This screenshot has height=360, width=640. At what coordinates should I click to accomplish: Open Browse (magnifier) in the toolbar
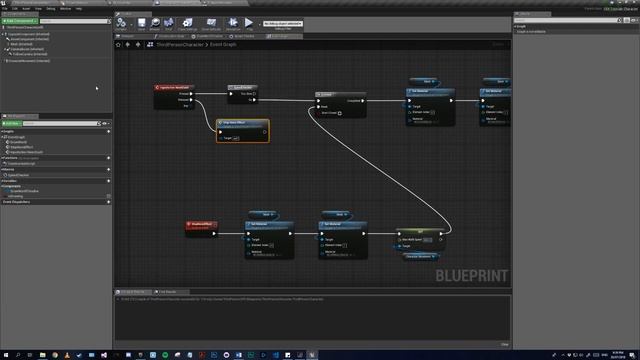click(x=155, y=24)
